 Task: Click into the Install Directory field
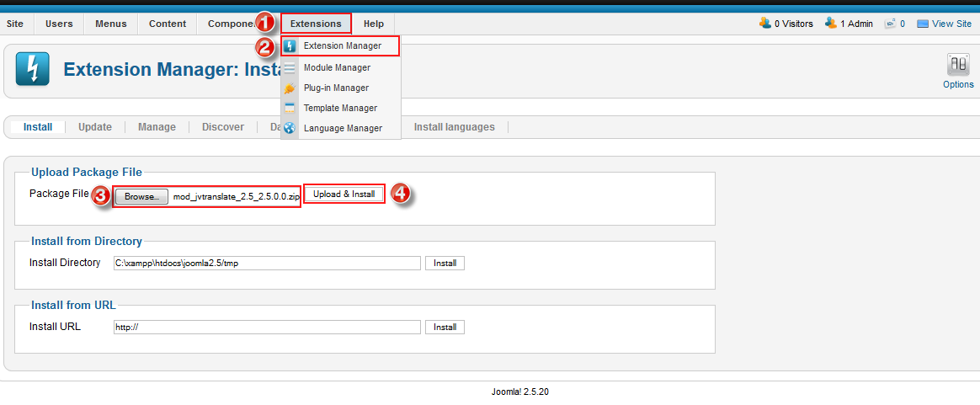[x=267, y=264]
